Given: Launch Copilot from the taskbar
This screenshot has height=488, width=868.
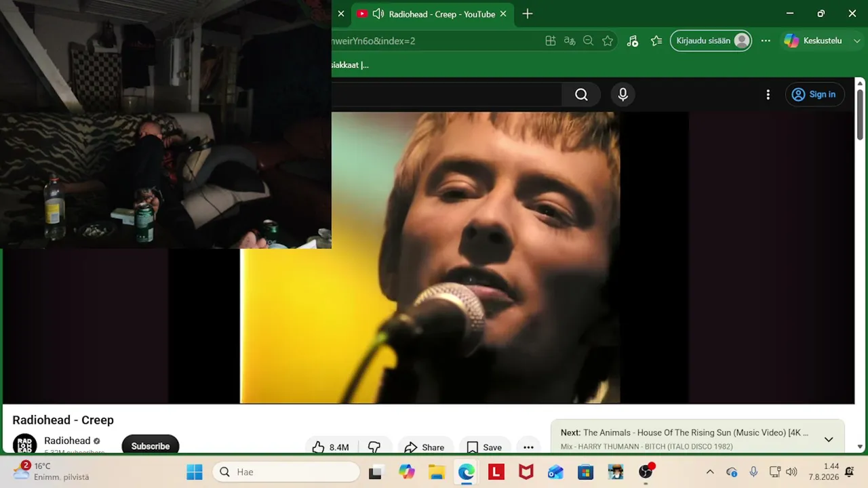Looking at the screenshot, I should coord(407,472).
